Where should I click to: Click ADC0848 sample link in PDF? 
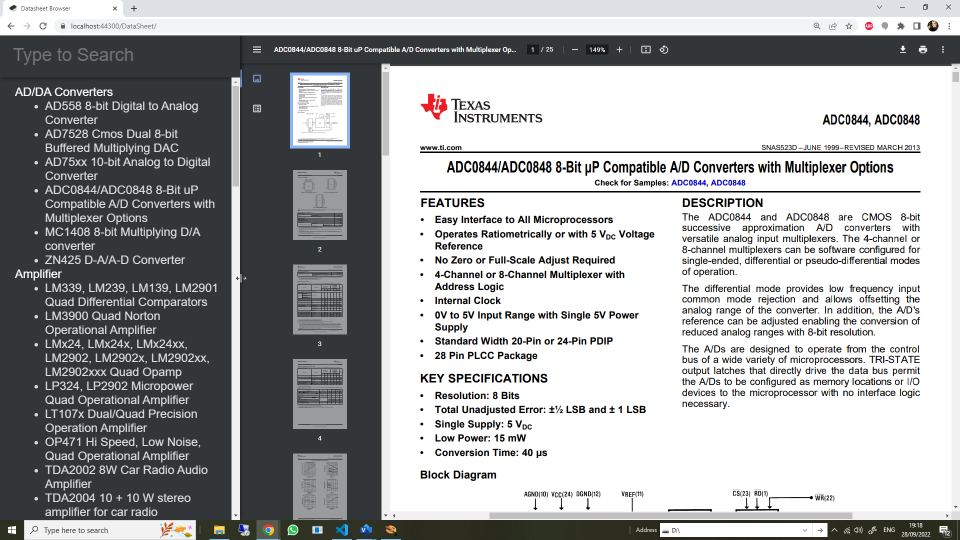[x=728, y=183]
